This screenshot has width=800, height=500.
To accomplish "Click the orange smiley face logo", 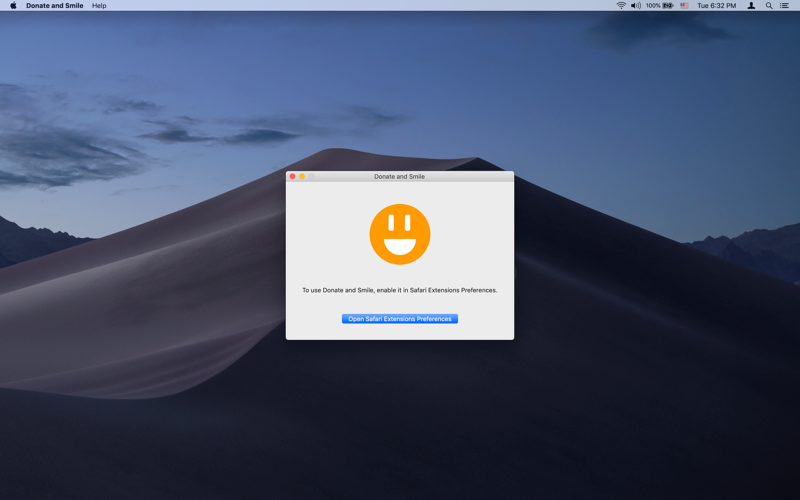I will [x=399, y=234].
